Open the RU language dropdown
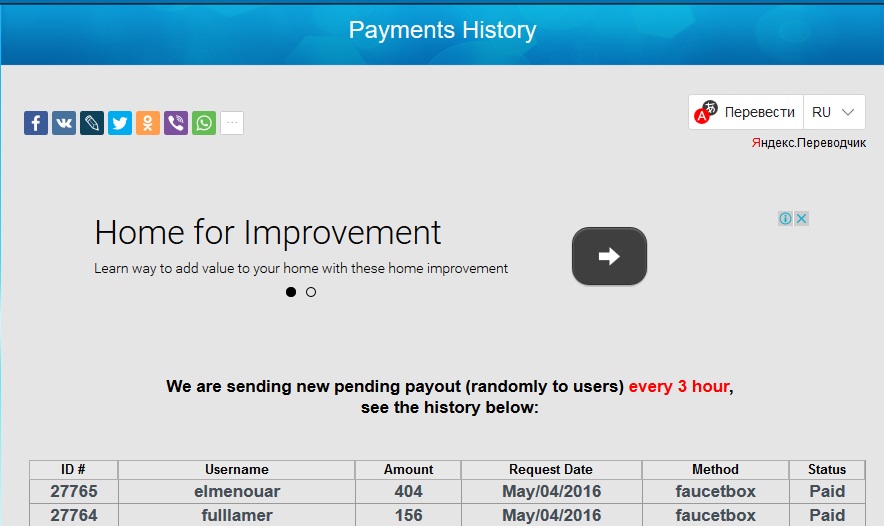This screenshot has width=884, height=526. click(834, 112)
